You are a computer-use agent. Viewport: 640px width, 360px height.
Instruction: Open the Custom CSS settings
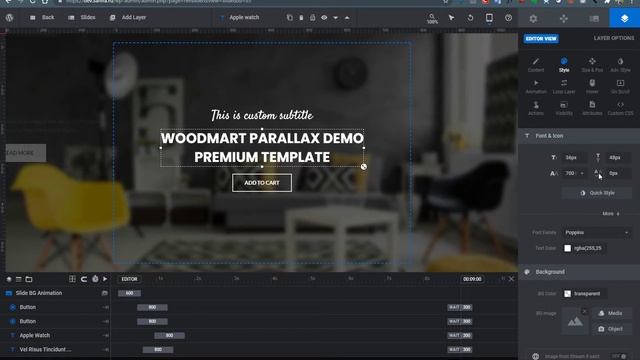point(620,108)
